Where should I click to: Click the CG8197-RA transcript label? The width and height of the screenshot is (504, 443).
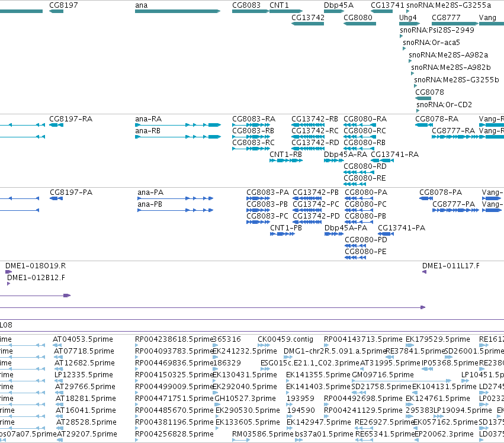pos(70,119)
